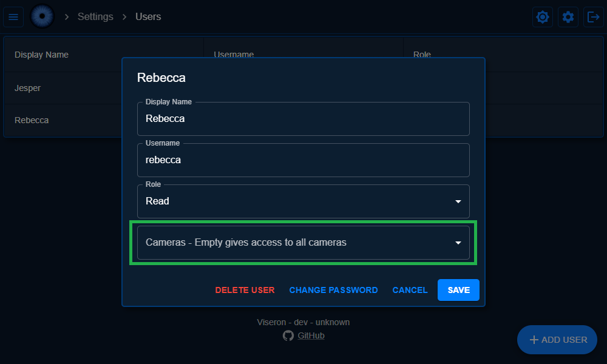Select the Rebecca row in the users table

[61, 120]
